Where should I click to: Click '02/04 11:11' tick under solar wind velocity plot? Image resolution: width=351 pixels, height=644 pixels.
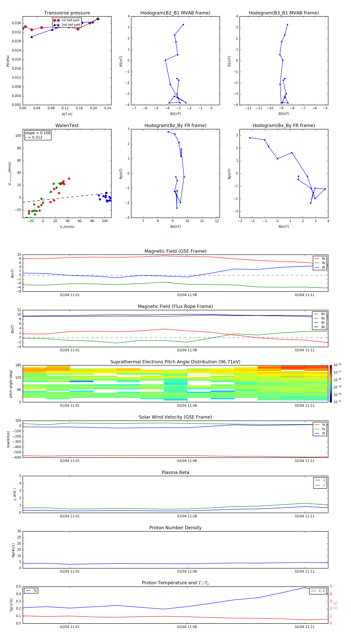(305, 461)
